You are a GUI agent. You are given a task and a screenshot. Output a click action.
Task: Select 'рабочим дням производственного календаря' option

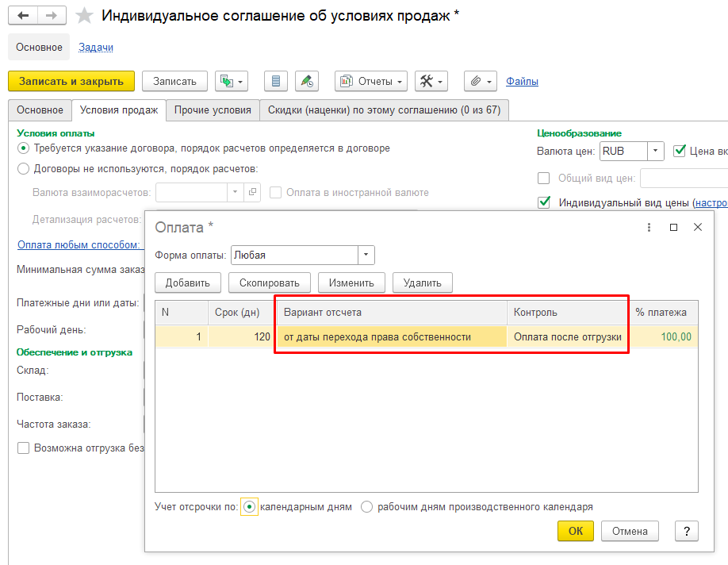coord(367,506)
